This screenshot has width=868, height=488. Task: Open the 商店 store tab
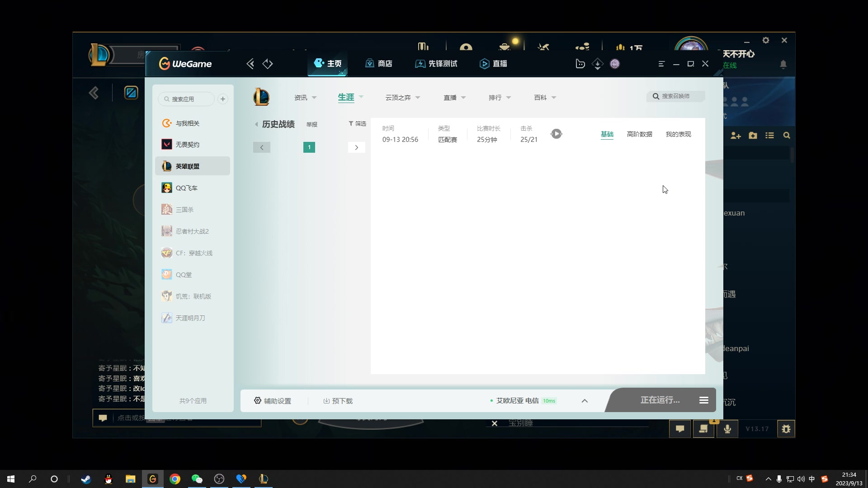[x=379, y=64]
